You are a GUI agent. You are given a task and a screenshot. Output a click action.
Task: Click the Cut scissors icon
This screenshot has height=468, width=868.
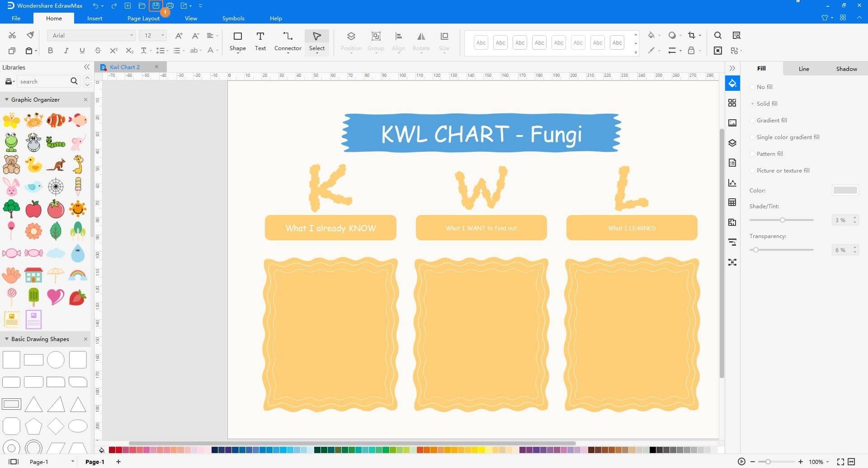coord(12,35)
